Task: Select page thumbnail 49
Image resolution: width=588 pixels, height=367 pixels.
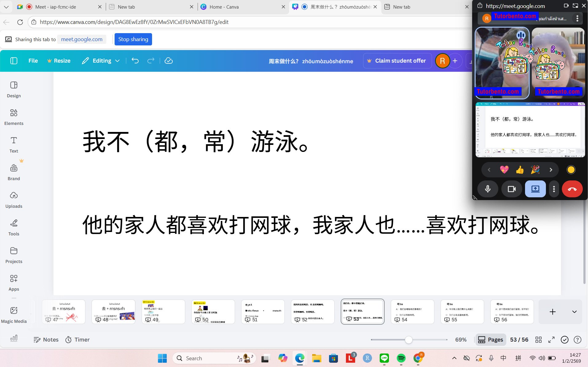Action: point(163,311)
